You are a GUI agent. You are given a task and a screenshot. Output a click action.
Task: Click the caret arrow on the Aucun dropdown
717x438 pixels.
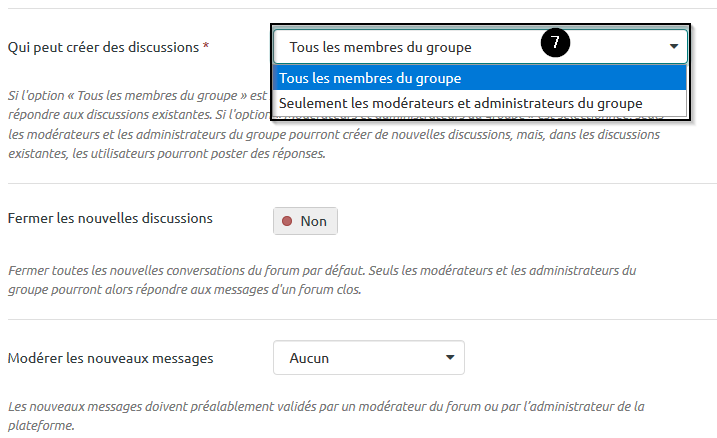[450, 357]
